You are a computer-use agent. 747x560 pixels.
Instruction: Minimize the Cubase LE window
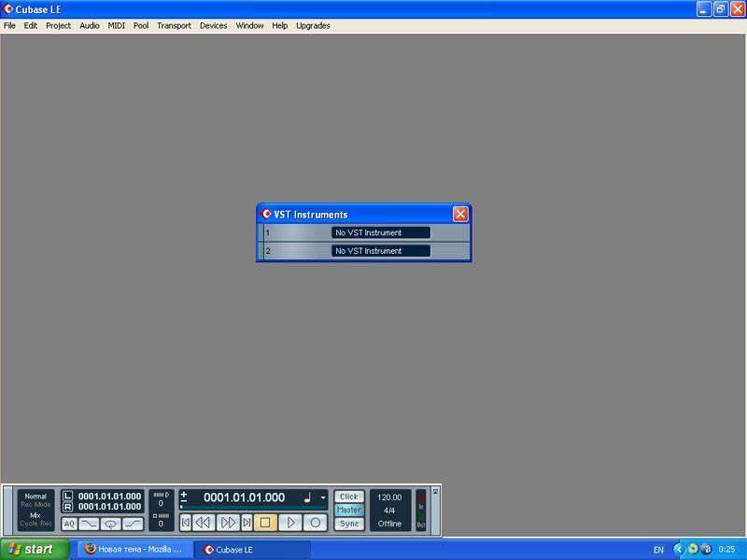[x=704, y=9]
